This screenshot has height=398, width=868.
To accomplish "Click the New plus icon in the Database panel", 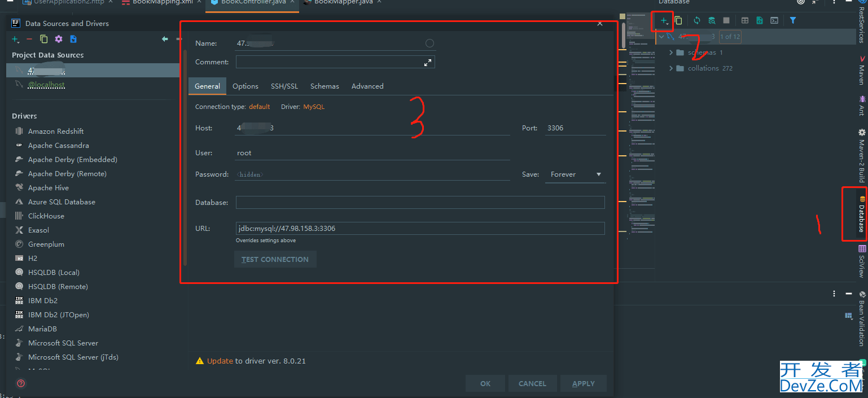I will pyautogui.click(x=664, y=21).
